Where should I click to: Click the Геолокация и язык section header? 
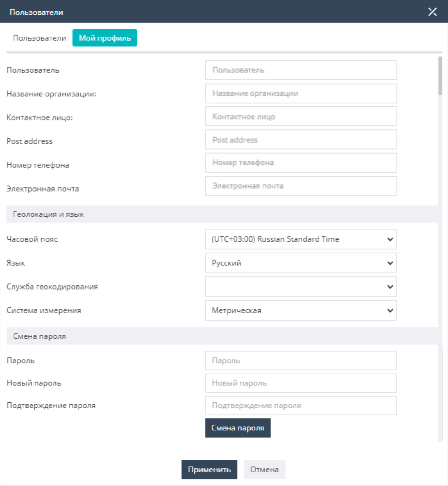[x=222, y=214]
